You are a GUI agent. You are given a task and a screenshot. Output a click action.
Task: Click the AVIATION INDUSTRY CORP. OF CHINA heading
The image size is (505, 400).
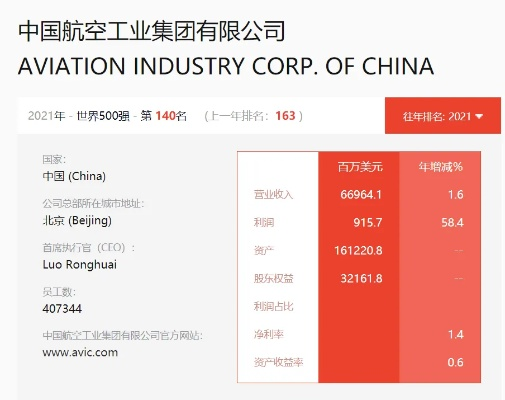(226, 66)
